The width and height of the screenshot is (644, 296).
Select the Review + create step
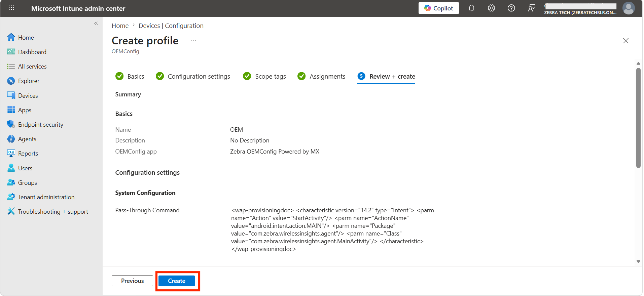[x=386, y=77]
